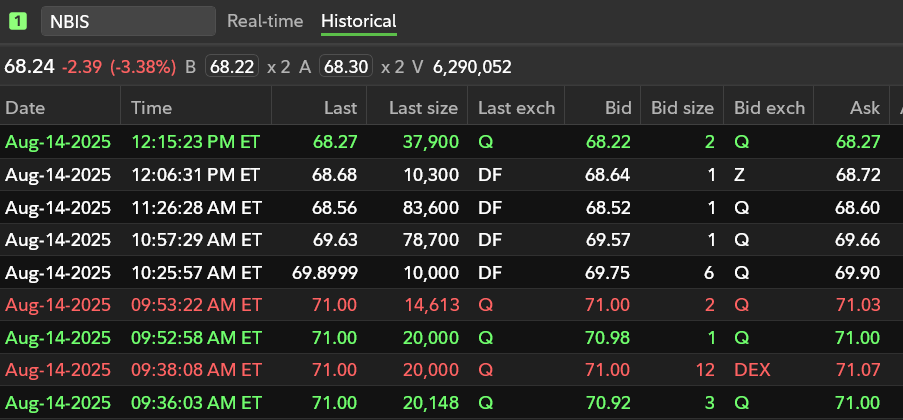This screenshot has height=420, width=903.
Task: Click bid price 70.92
Action: coord(608,402)
